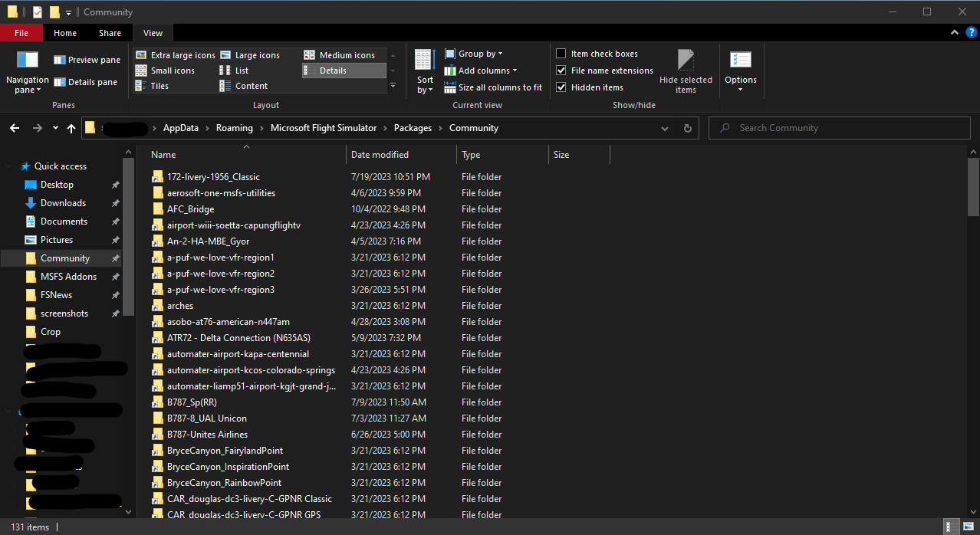Sort files by Type column

point(502,155)
